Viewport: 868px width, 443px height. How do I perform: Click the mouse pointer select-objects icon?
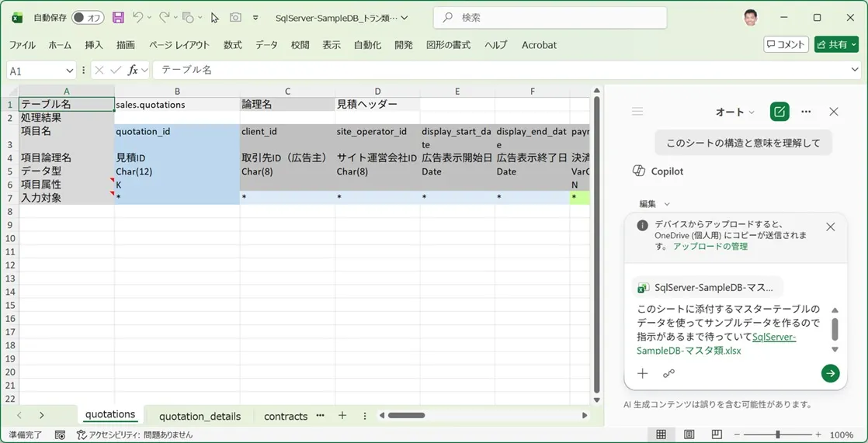(215, 18)
